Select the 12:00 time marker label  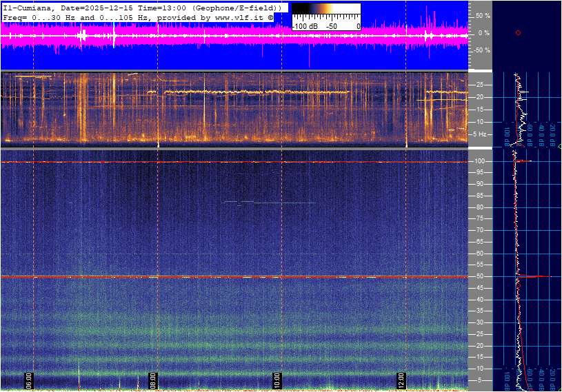[401, 380]
